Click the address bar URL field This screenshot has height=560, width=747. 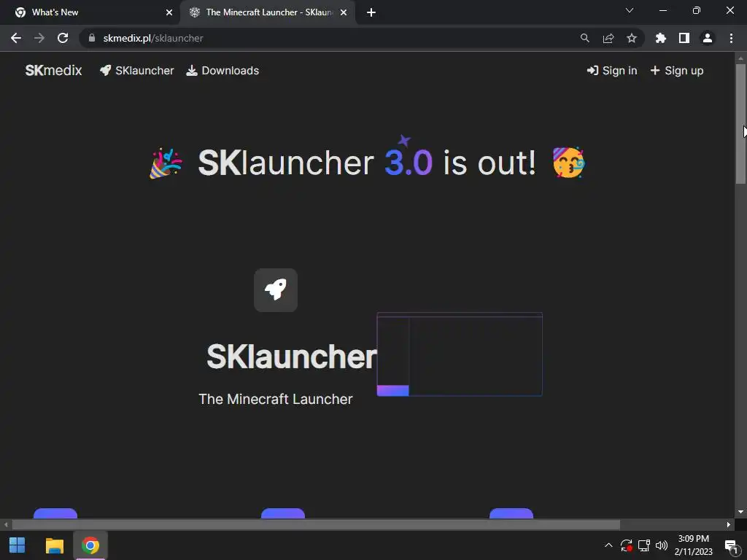[x=333, y=38]
